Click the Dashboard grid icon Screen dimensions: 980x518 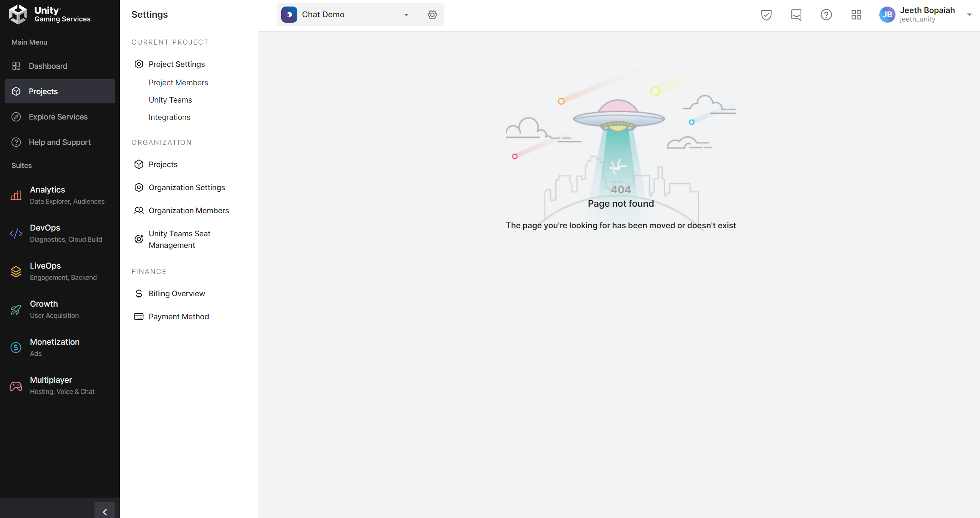(x=16, y=66)
